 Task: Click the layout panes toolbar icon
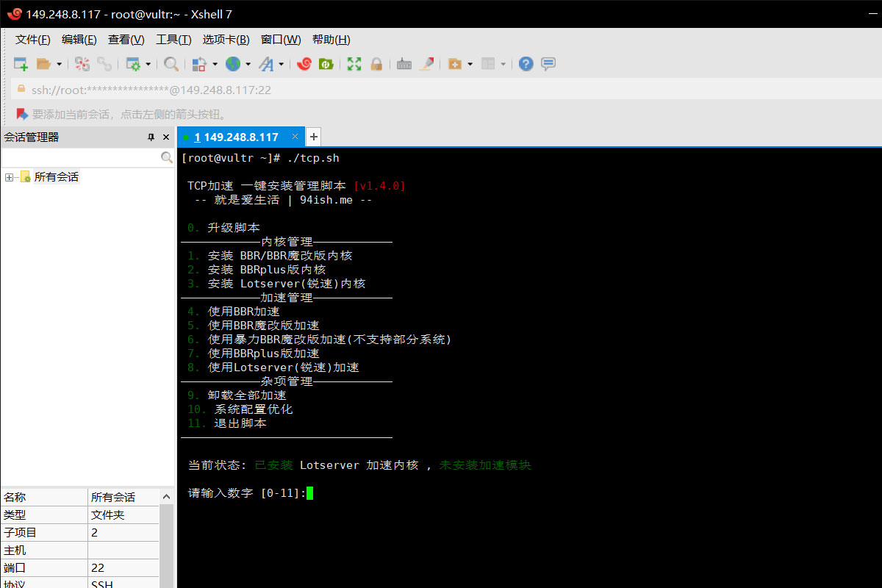coord(489,64)
